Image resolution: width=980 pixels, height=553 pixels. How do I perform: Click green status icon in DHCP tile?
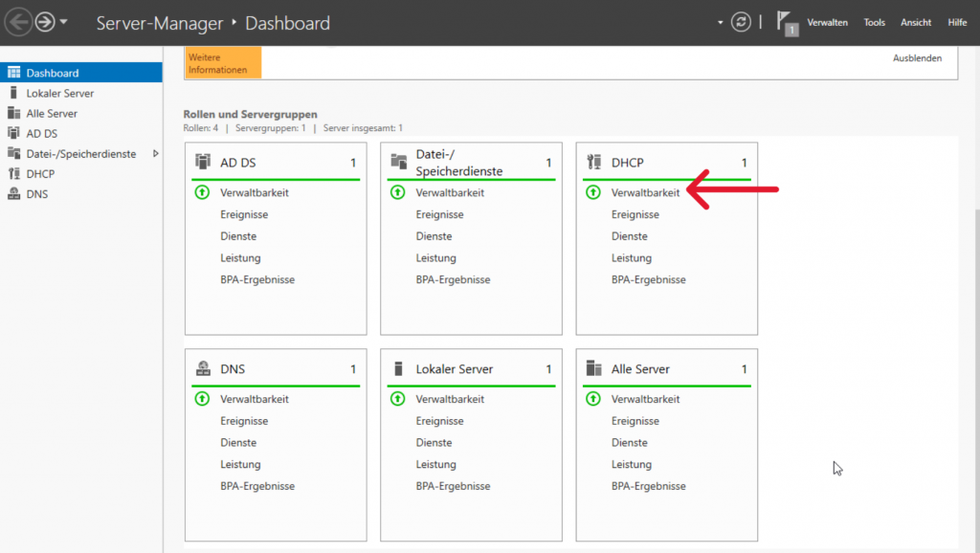[x=593, y=192]
